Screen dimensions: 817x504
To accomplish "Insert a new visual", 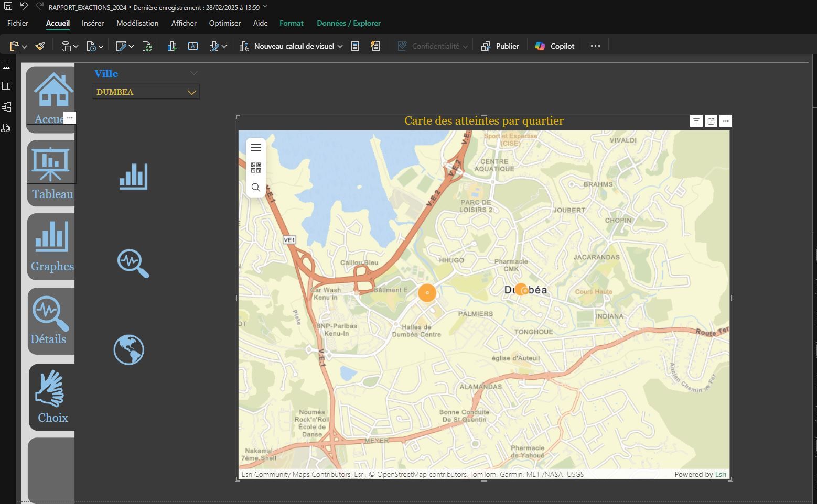I will coord(172,46).
